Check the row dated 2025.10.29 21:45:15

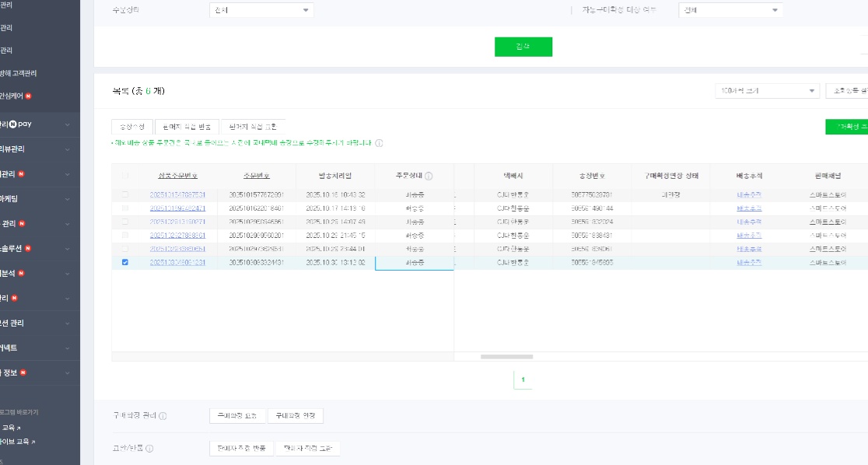pyautogui.click(x=125, y=236)
